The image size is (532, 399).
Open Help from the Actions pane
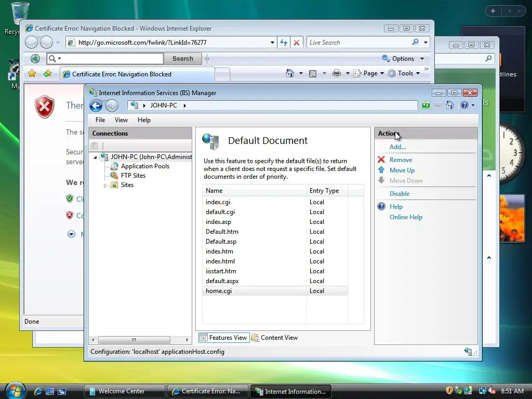[x=396, y=207]
